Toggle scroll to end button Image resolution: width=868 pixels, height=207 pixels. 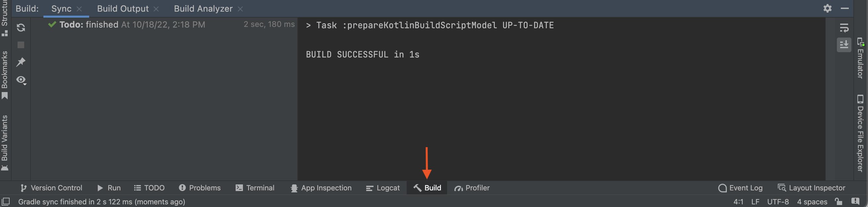point(844,45)
